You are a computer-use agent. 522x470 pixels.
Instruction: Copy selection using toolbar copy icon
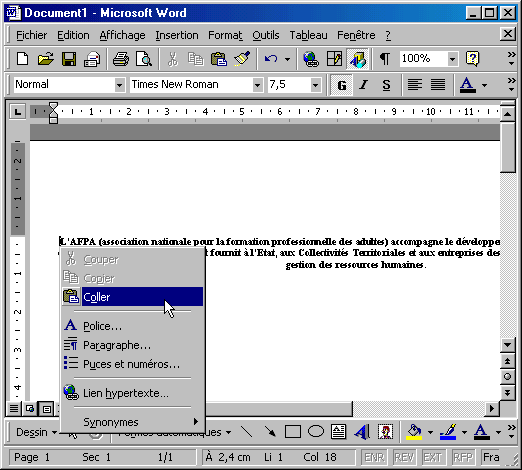coord(195,59)
